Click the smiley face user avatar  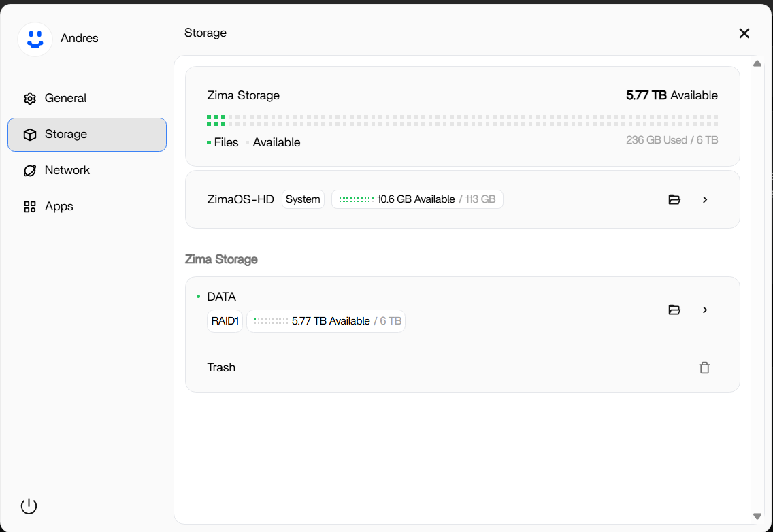(35, 39)
